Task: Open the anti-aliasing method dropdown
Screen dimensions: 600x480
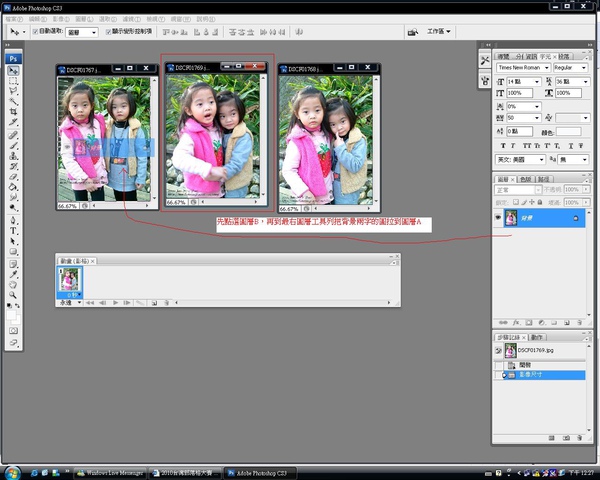Action: point(573,160)
